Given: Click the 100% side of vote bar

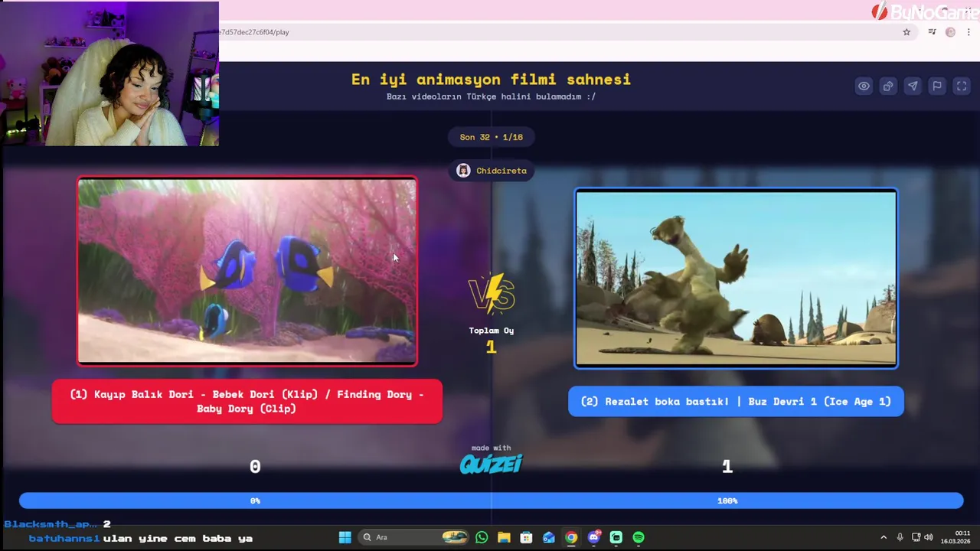Looking at the screenshot, I should (727, 500).
